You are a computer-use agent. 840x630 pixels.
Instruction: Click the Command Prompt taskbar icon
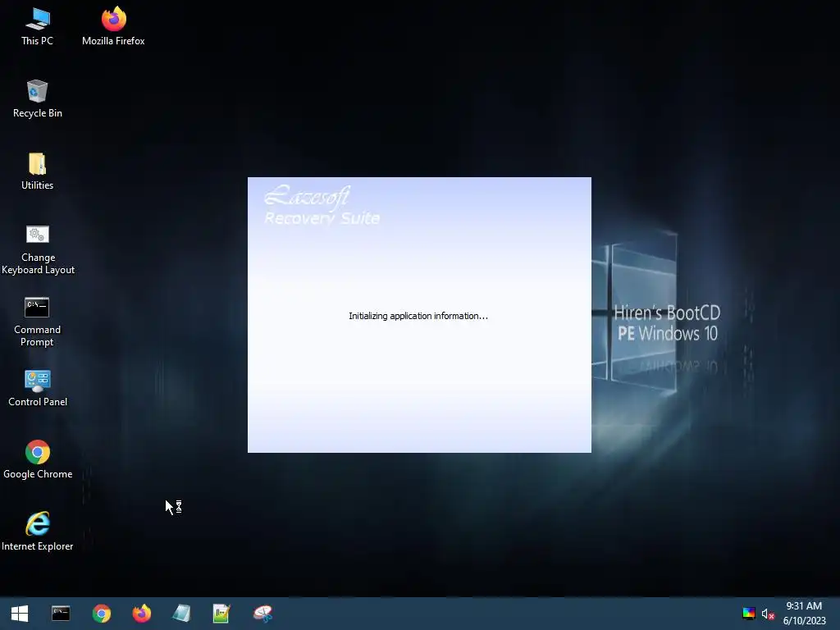pyautogui.click(x=61, y=614)
